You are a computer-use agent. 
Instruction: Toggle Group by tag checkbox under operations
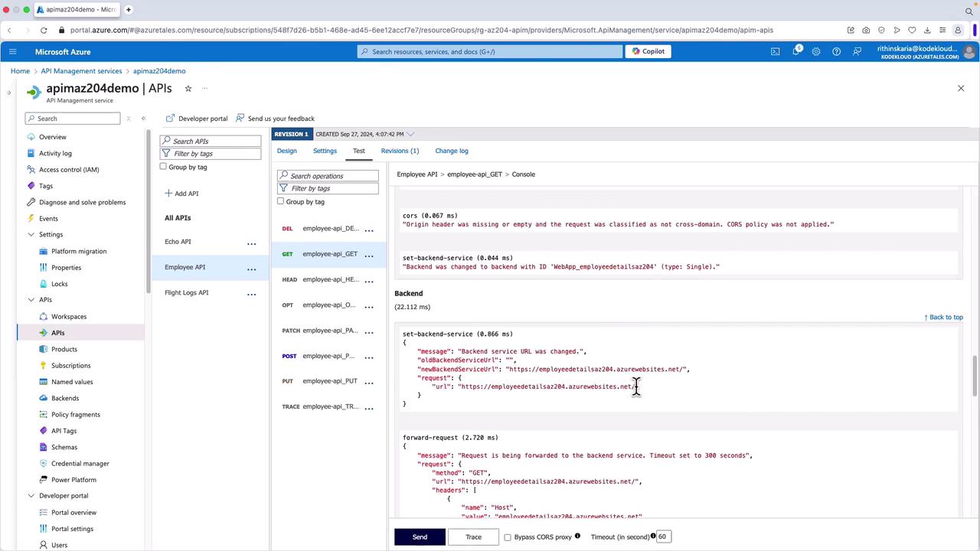(x=280, y=201)
